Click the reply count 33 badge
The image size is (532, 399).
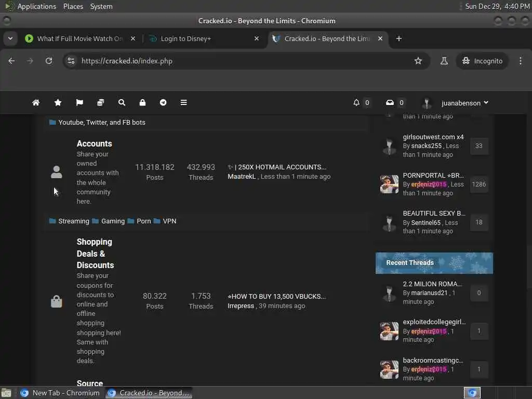point(478,146)
